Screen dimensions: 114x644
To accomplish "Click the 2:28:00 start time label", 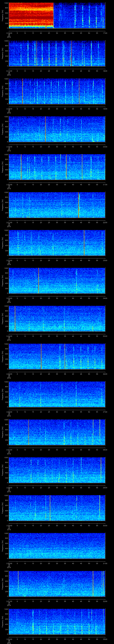I will click(x=9, y=487).
